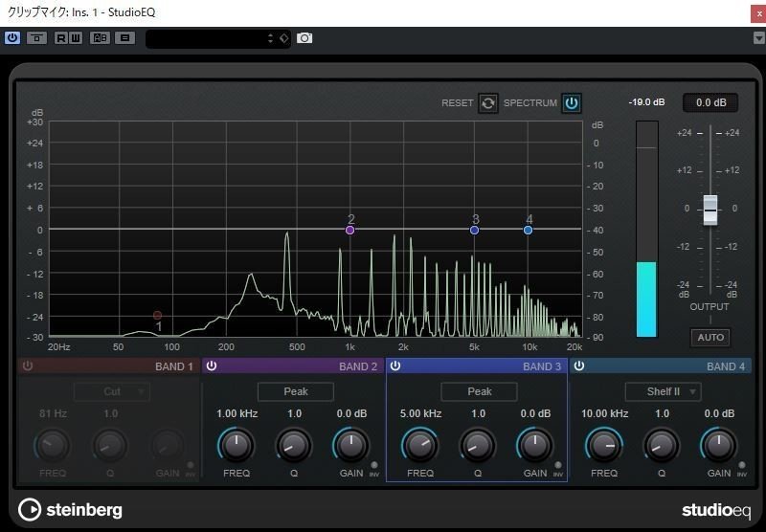Toggle the plugin bypass power button
Image resolution: width=766 pixels, height=532 pixels.
12,37
